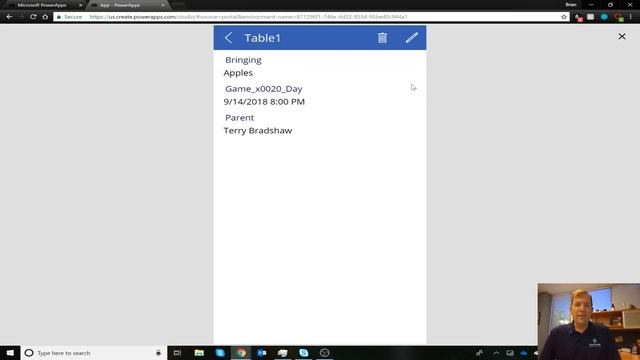The height and width of the screenshot is (360, 640).
Task: Open the Windows Start menu
Action: [x=10, y=353]
